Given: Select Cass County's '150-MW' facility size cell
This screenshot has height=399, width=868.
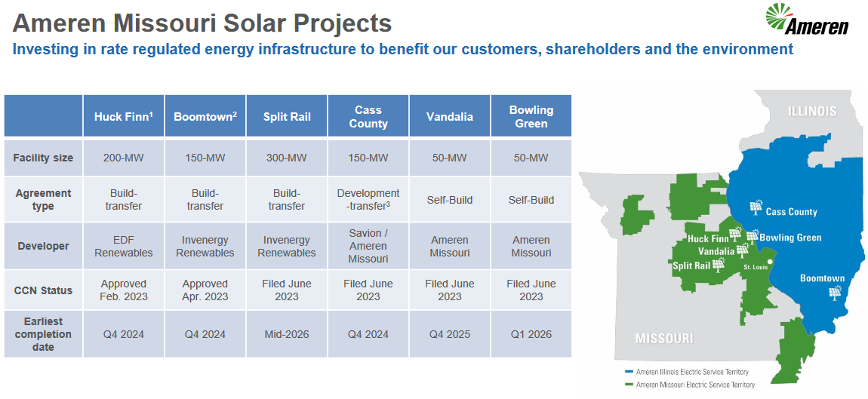Looking at the screenshot, I should (x=368, y=158).
